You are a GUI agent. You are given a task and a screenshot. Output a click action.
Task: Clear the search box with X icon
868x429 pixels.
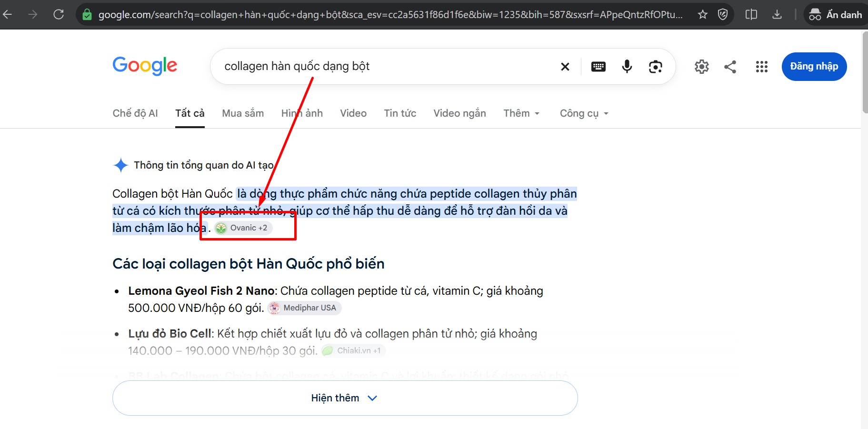click(x=565, y=67)
